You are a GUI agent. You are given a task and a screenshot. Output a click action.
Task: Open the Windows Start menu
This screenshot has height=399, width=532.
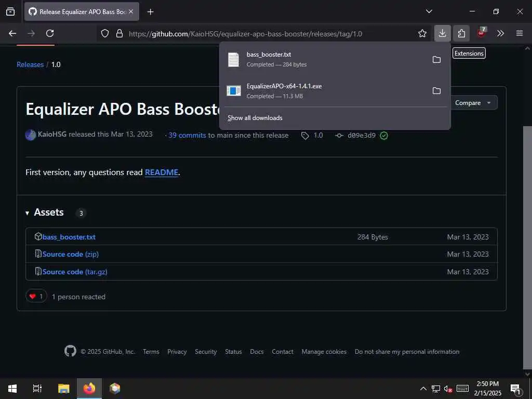coord(12,389)
